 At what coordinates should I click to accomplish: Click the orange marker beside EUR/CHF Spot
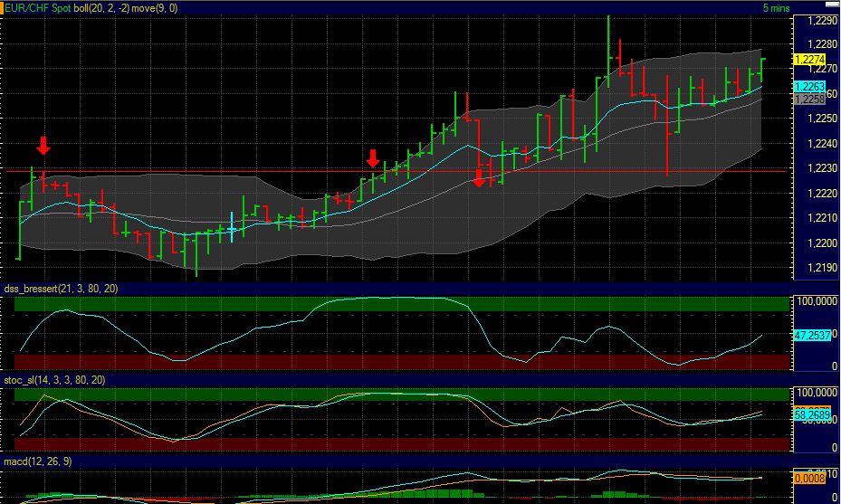[3, 7]
